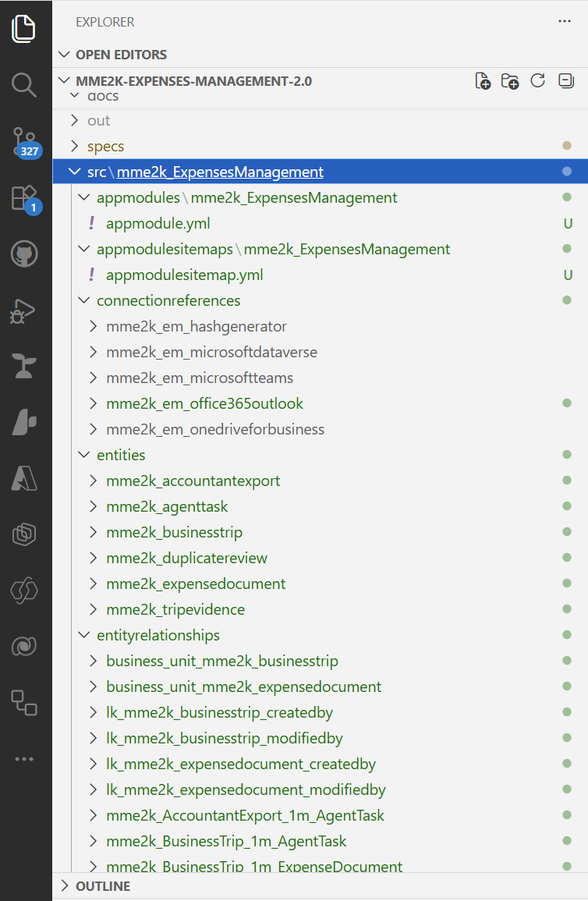This screenshot has height=901, width=588.
Task: Click the EXPLORER panel title
Action: [105, 22]
